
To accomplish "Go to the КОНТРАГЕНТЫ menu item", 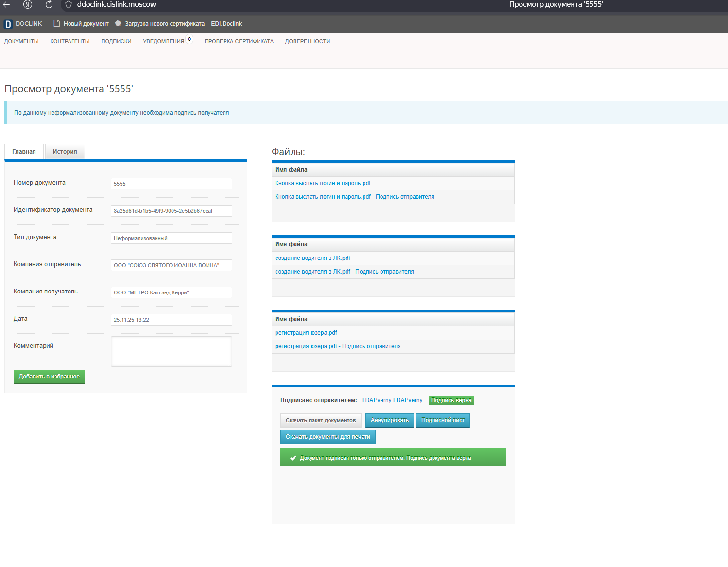I will tap(70, 42).
